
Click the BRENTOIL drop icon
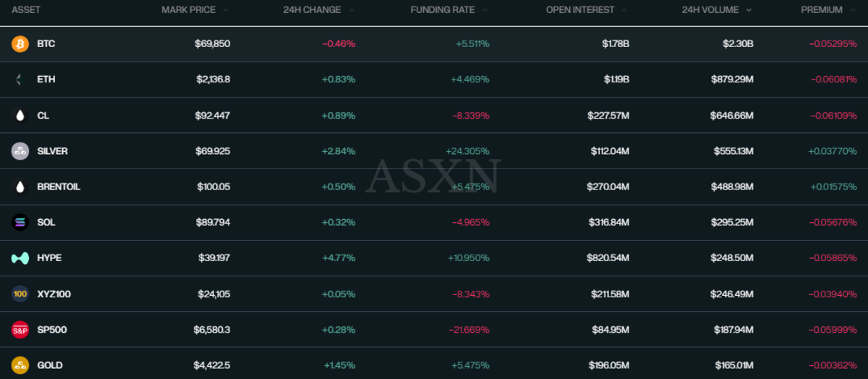tap(20, 187)
